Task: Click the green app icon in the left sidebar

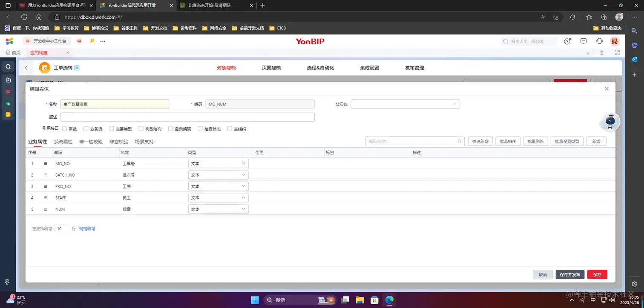Action: tap(7, 103)
